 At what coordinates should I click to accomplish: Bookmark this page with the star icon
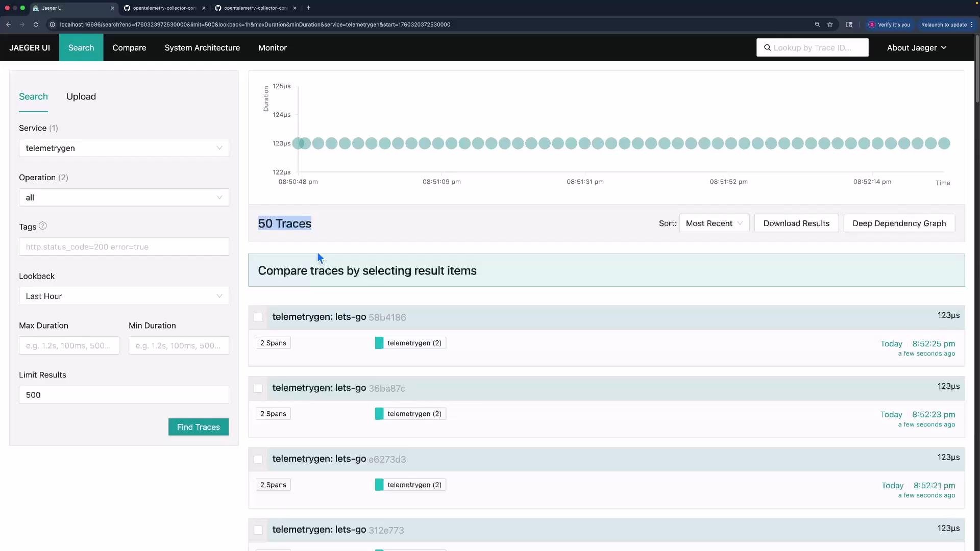click(830, 24)
